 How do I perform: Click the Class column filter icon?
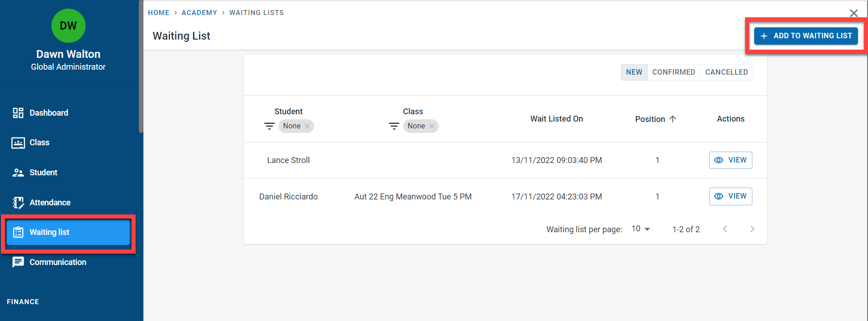point(394,126)
